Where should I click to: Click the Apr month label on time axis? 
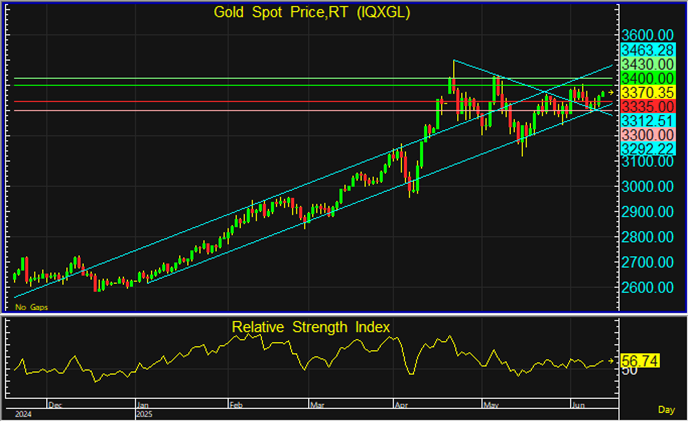401,405
